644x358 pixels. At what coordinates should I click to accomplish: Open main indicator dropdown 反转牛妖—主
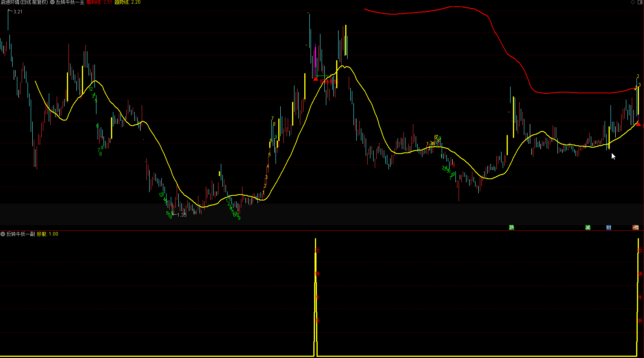52,2
